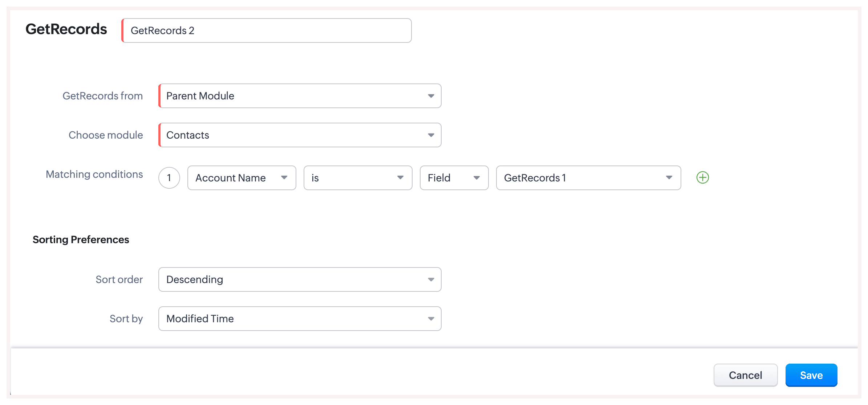Expand the Field type dropdown
The width and height of the screenshot is (868, 405).
point(454,178)
